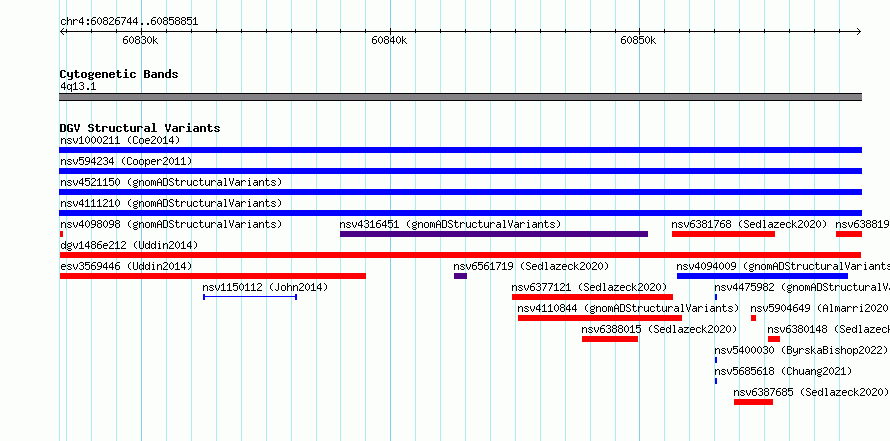Select the purple nsv4316451 variant bar
This screenshot has width=890, height=441.
(x=494, y=234)
